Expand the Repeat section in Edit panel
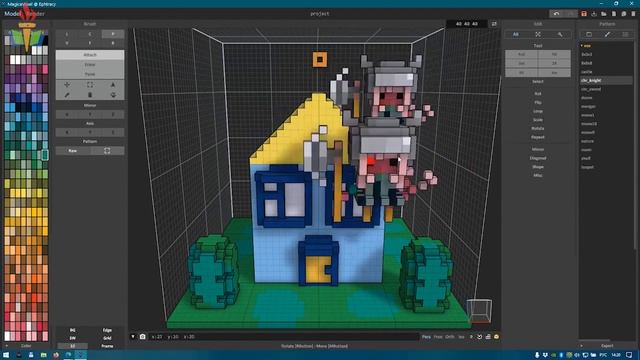The width and height of the screenshot is (640, 360). [538, 137]
